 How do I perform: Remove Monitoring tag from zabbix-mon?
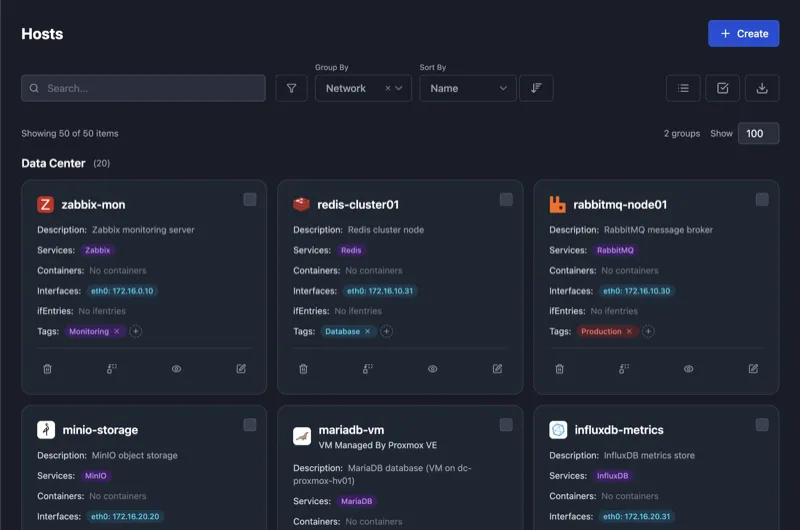coord(116,331)
